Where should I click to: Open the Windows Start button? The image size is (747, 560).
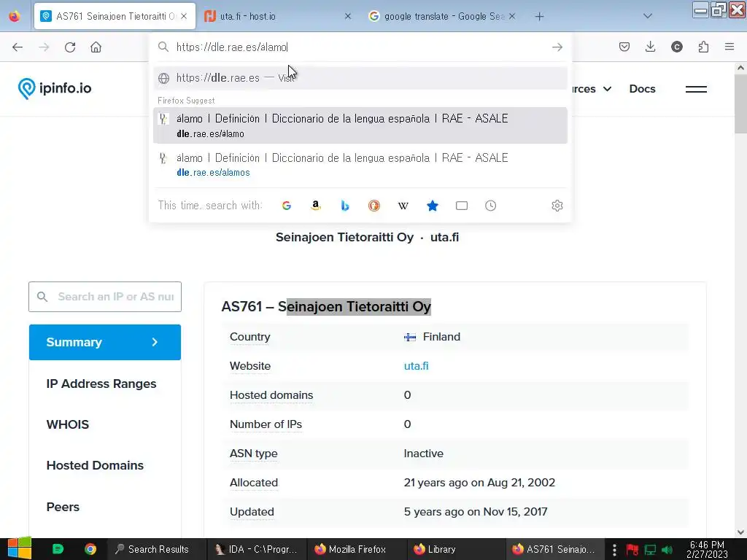tap(19, 549)
